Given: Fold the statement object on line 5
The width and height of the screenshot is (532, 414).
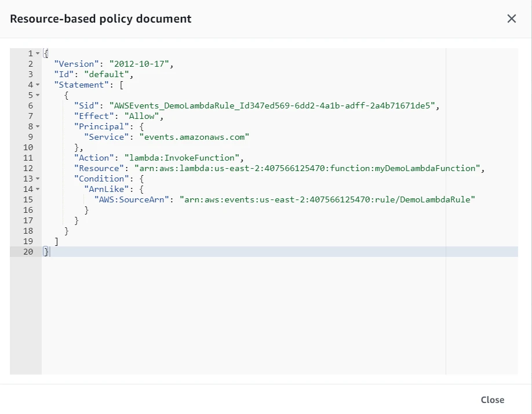Looking at the screenshot, I should click(38, 95).
